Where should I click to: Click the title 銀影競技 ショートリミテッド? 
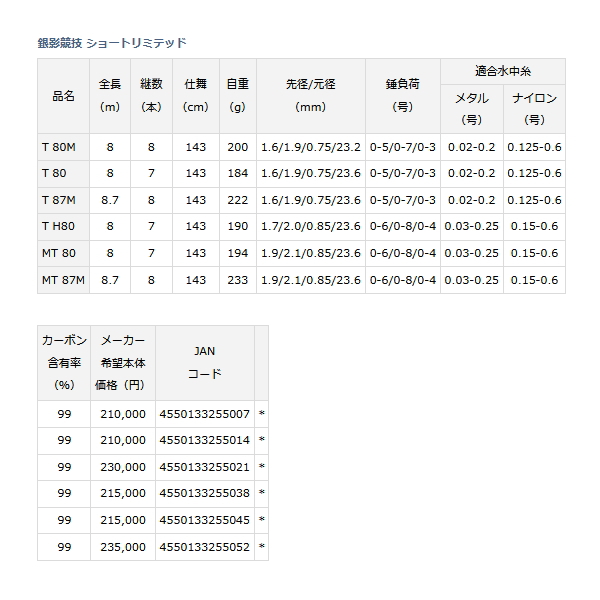click(x=112, y=43)
